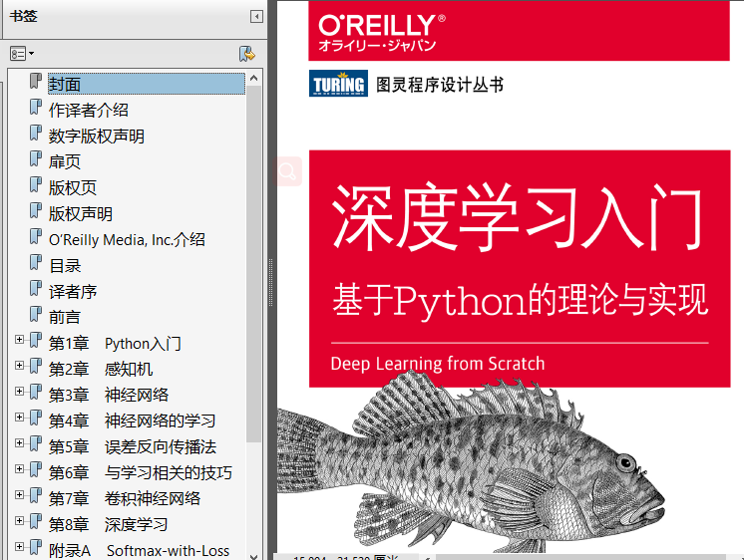744x560 pixels.
Task: Expand 附录A Softmax-with-Loss entry
Action: [x=19, y=546]
